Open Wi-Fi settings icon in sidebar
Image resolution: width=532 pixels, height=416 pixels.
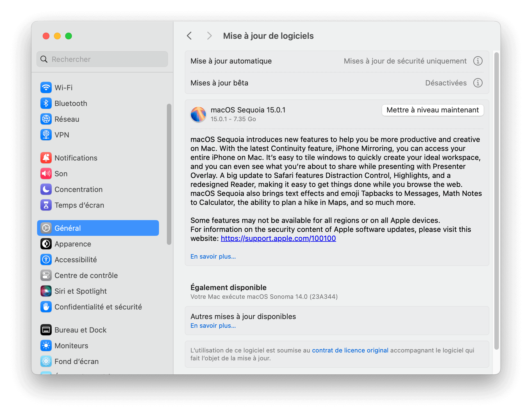46,87
